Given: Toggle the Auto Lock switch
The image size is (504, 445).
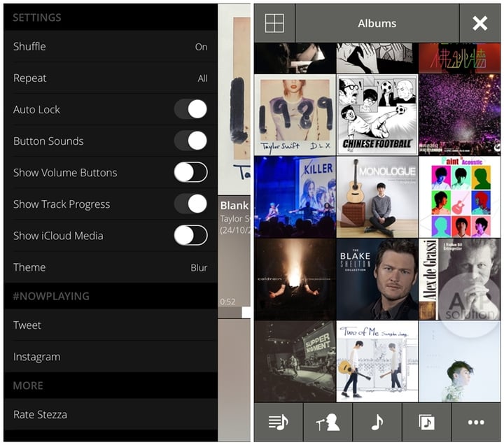Looking at the screenshot, I should click(190, 109).
